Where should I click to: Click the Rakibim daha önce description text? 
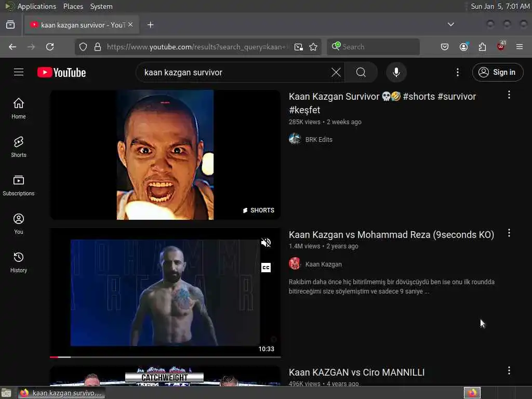(x=392, y=287)
